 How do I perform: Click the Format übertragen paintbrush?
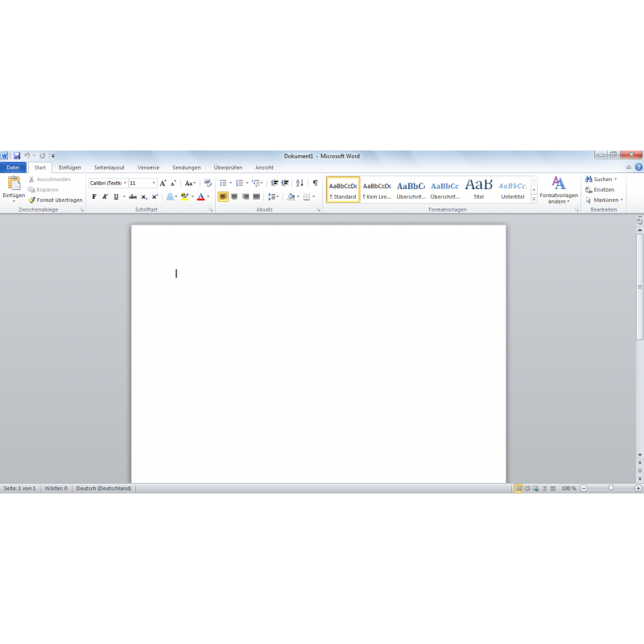point(55,200)
